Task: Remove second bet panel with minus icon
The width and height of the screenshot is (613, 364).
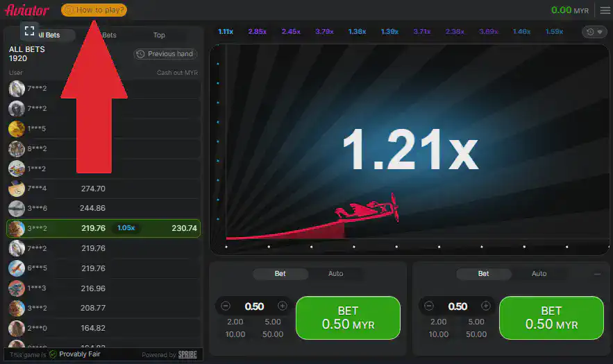Action: tap(598, 274)
